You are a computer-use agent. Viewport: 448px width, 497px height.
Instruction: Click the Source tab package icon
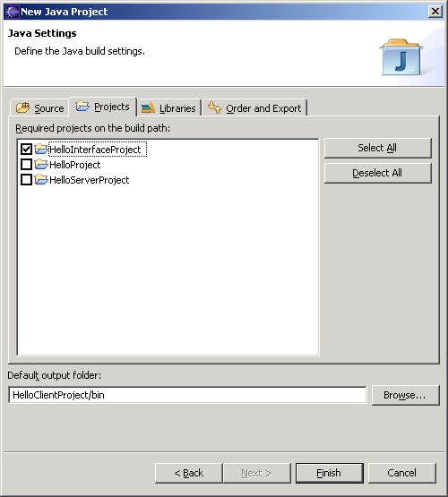pyautogui.click(x=22, y=107)
